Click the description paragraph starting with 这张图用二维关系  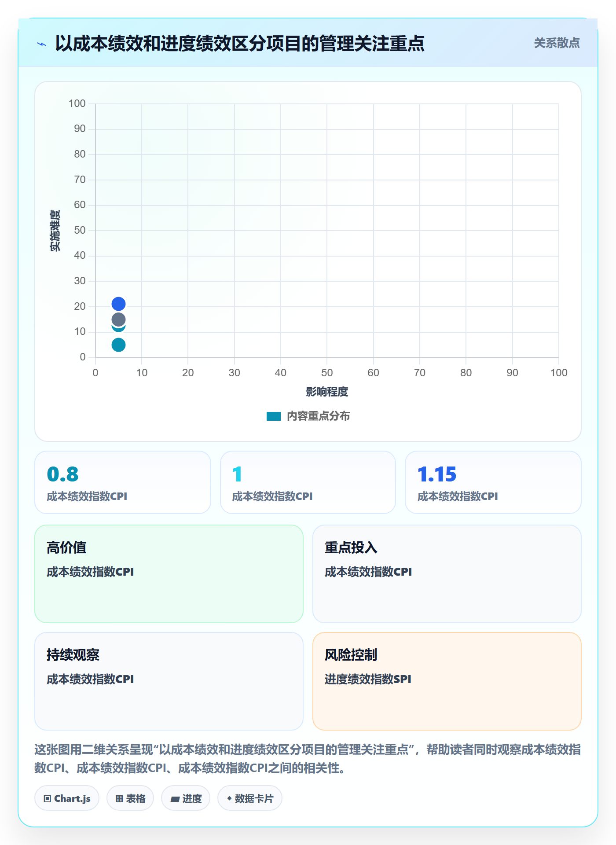308,759
